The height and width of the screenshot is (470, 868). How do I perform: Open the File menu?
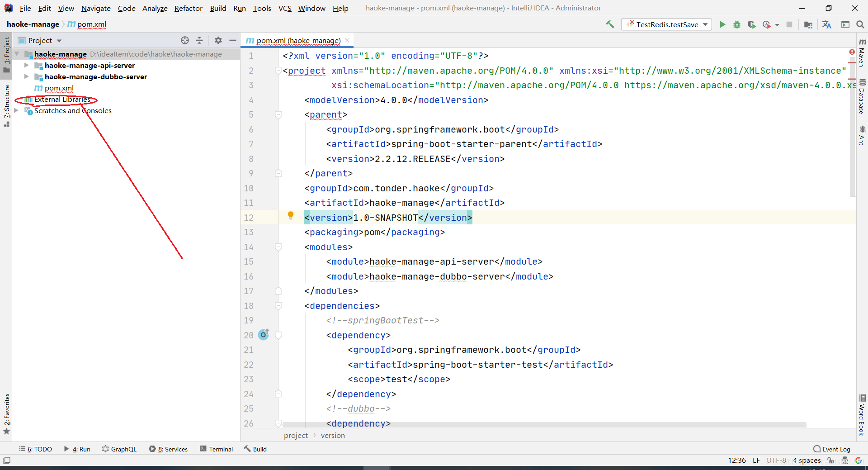[x=25, y=8]
